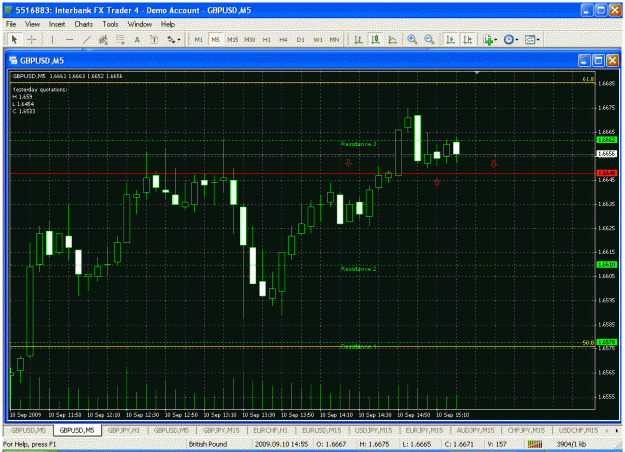
Task: Click the green 1.6610 price label
Action: (607, 264)
